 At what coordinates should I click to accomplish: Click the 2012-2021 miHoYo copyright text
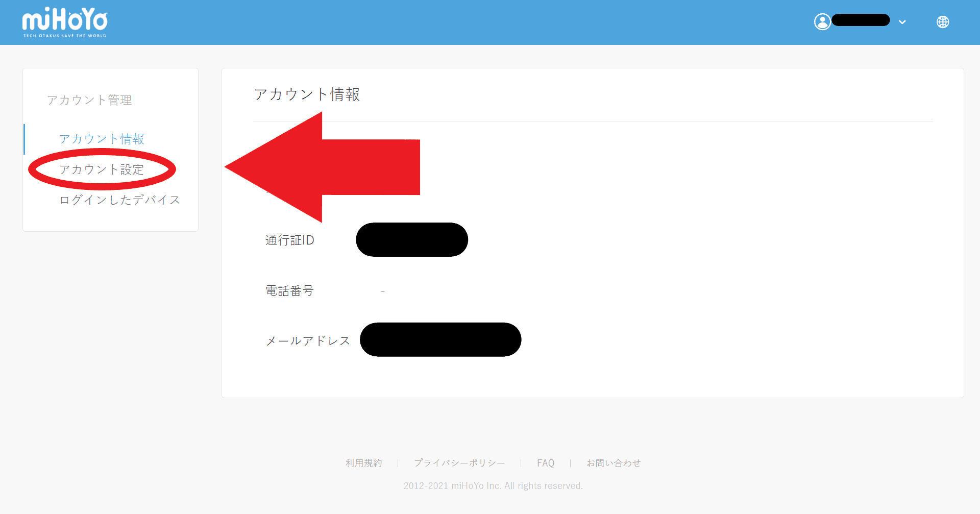coord(493,486)
